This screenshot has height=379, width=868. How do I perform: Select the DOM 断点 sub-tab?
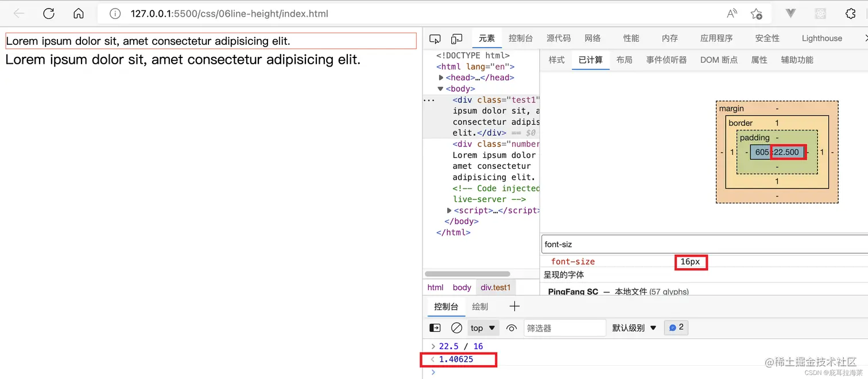click(x=719, y=60)
